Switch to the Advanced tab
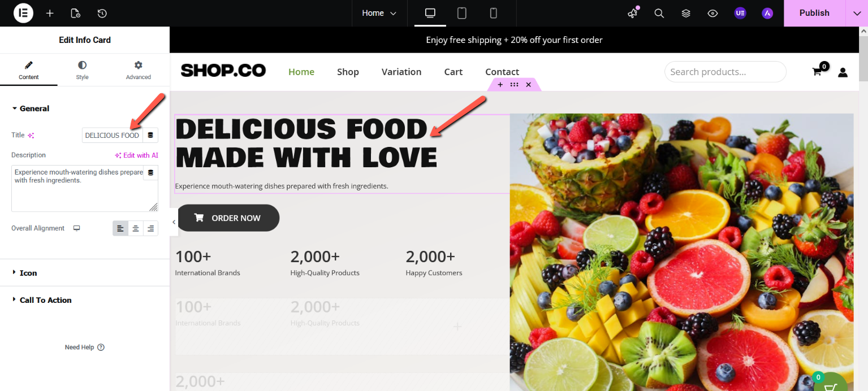This screenshot has width=868, height=391. 139,71
